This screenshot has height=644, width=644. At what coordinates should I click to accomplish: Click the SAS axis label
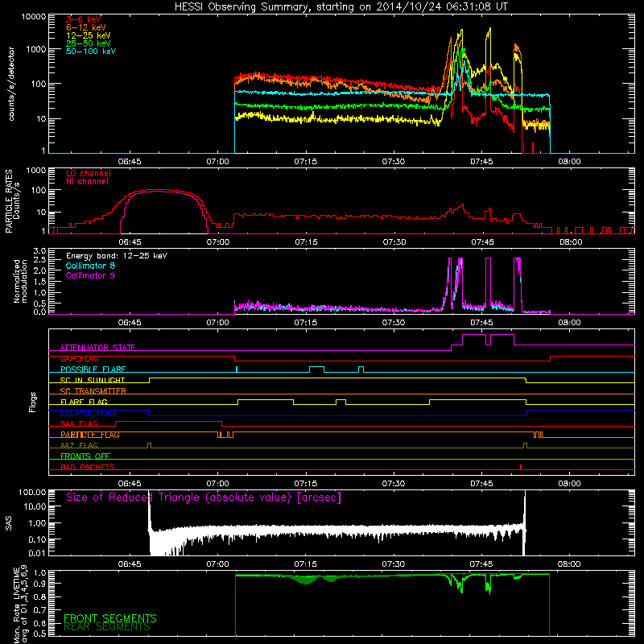click(x=9, y=523)
